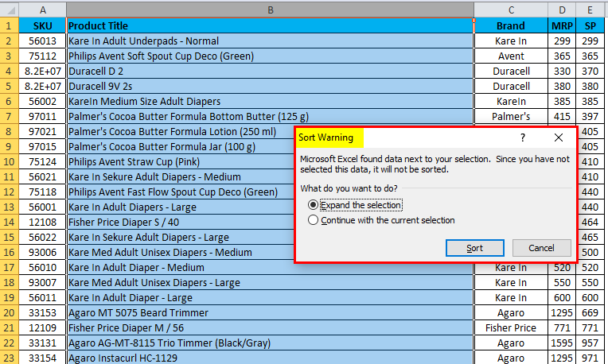Select column C header
Viewport: 608px width, 364px height.
click(511, 10)
